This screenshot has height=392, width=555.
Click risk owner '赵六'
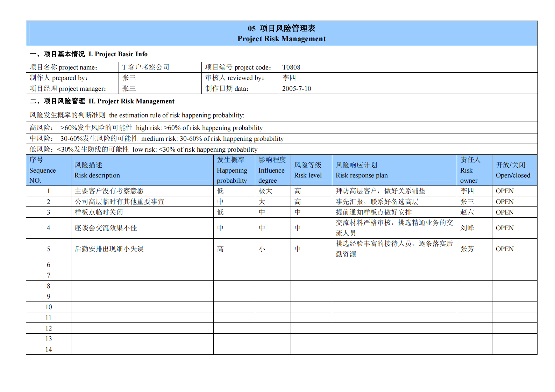pos(467,212)
